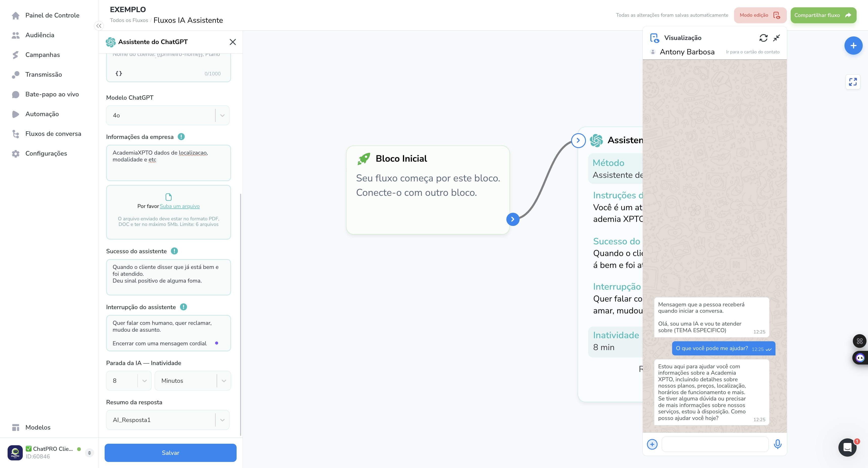Insert variable with curly braces icon
The image size is (868, 468).
pos(119,73)
